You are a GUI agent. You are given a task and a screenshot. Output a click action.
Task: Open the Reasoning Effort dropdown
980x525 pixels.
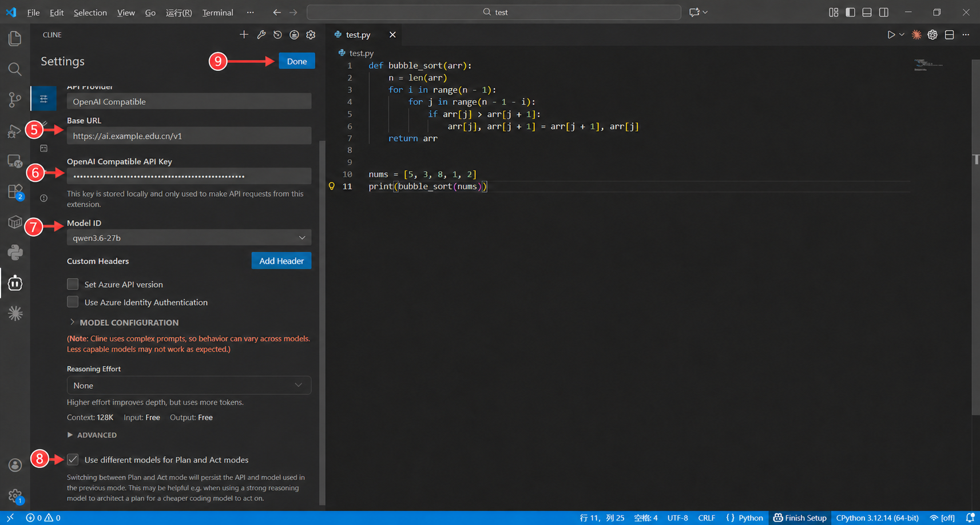(x=189, y=385)
